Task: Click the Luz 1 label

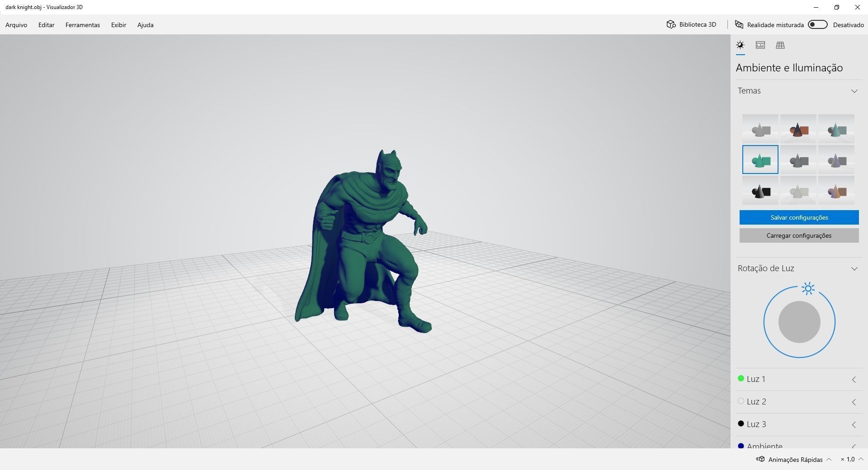Action: tap(756, 379)
